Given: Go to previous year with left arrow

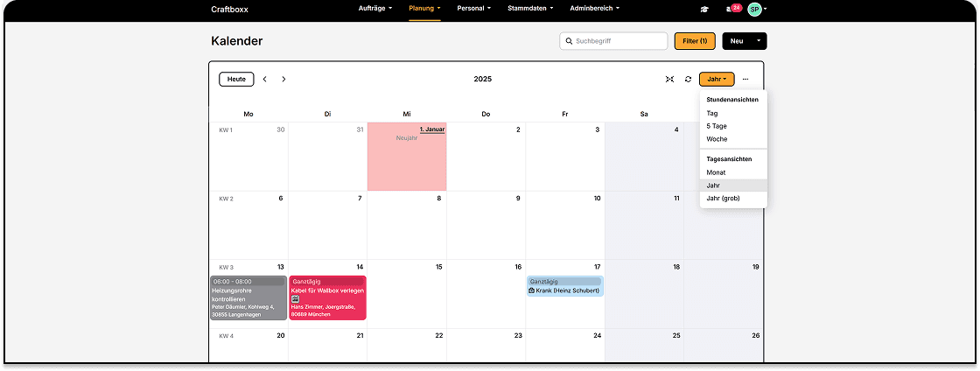Looking at the screenshot, I should coord(264,80).
